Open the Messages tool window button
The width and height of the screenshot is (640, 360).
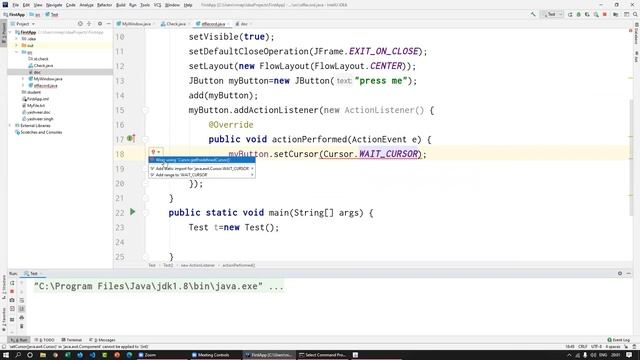[x=102, y=340]
